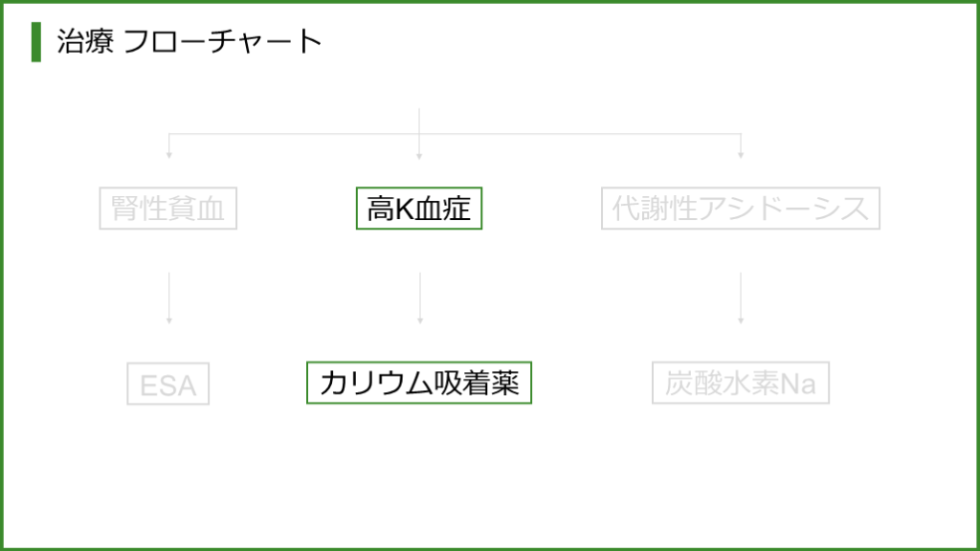Click the arrow from 代謝性アシドーシス to 炭酸水素Na
The height and width of the screenshot is (551, 980).
[x=740, y=297]
